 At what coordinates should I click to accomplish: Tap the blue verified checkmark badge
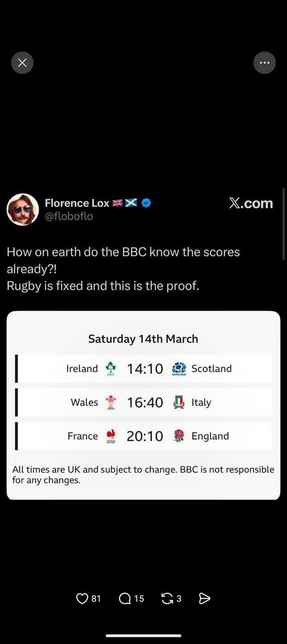(x=146, y=203)
